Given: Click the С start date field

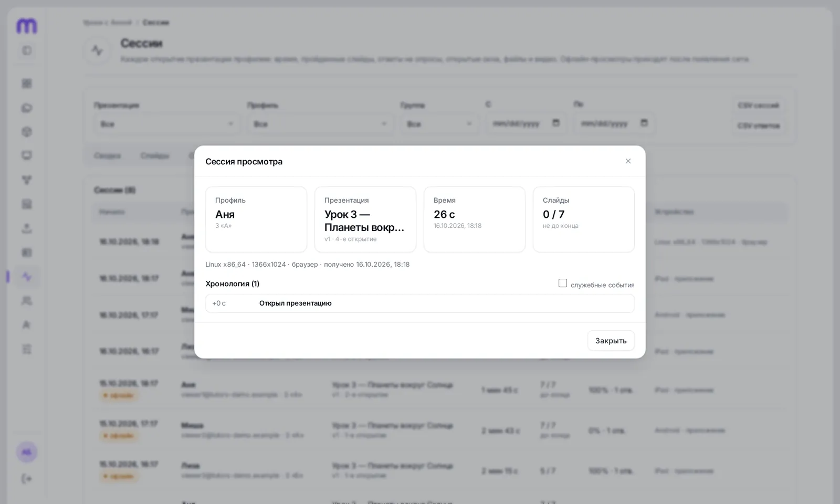Looking at the screenshot, I should 526,123.
